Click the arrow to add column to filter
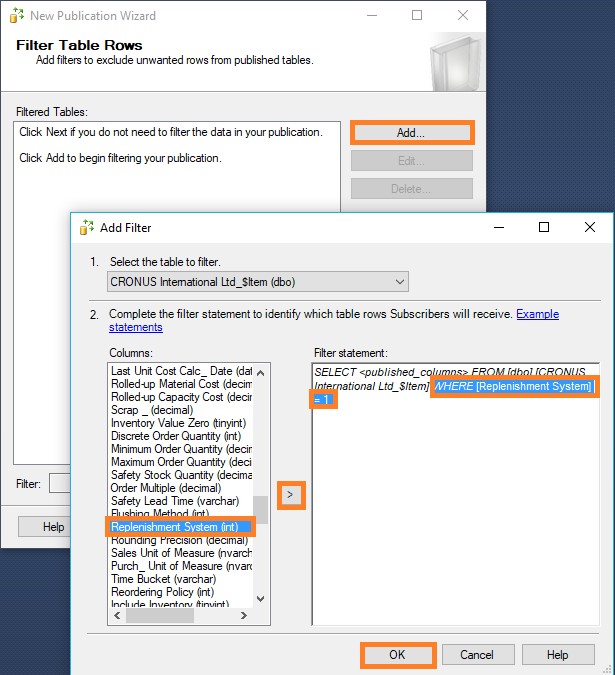The height and width of the screenshot is (675, 615). tap(291, 494)
